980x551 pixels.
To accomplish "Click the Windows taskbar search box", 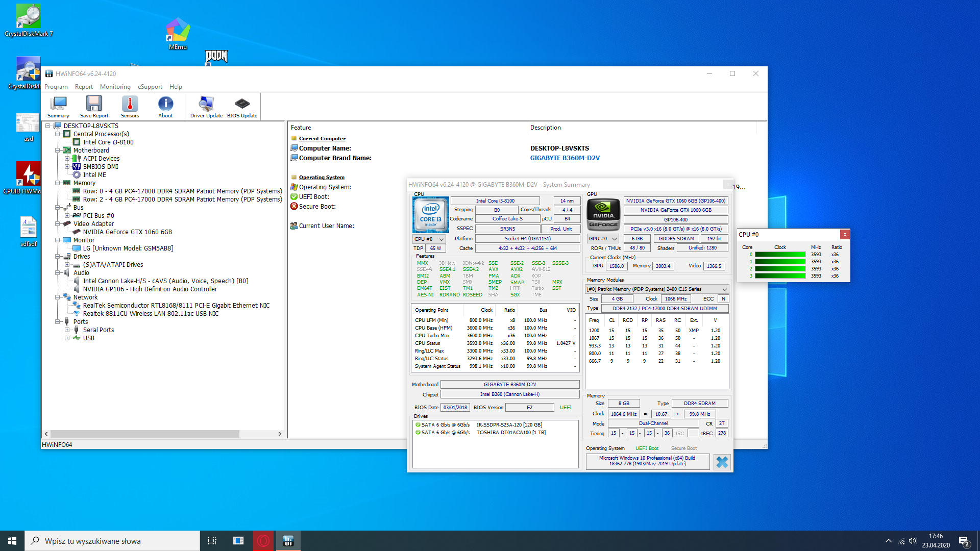I will pyautogui.click(x=112, y=541).
